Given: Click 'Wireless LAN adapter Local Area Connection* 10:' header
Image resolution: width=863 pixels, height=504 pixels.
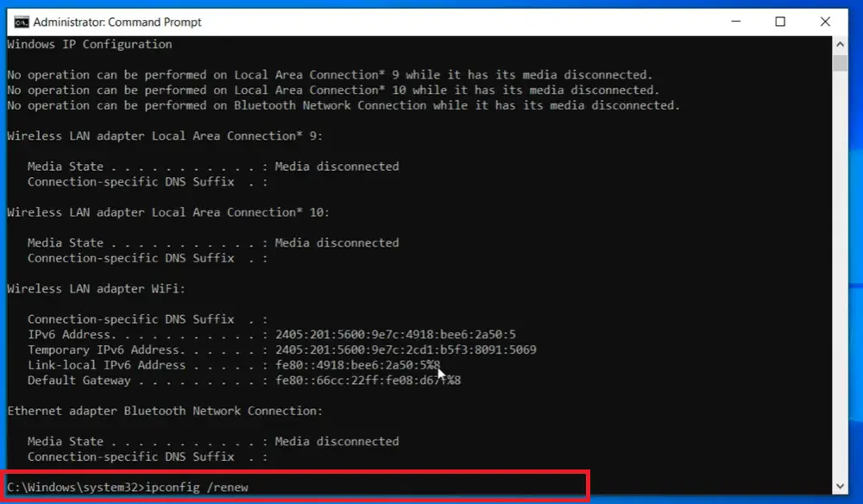Looking at the screenshot, I should click(x=168, y=212).
